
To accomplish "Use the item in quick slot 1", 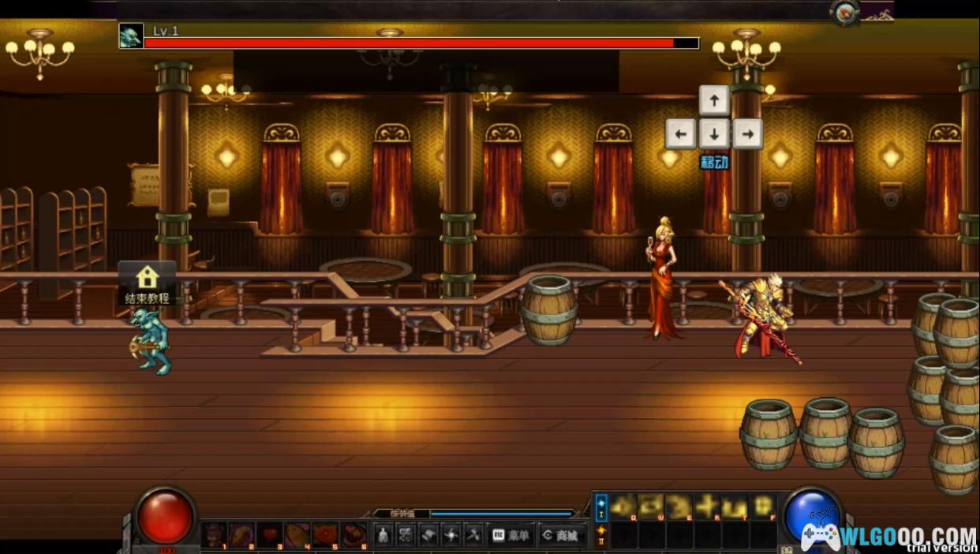I will 214,535.
